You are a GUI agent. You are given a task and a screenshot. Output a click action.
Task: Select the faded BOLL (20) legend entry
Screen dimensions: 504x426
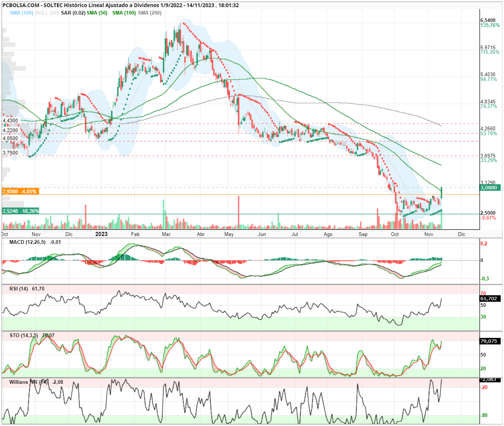tap(47, 13)
